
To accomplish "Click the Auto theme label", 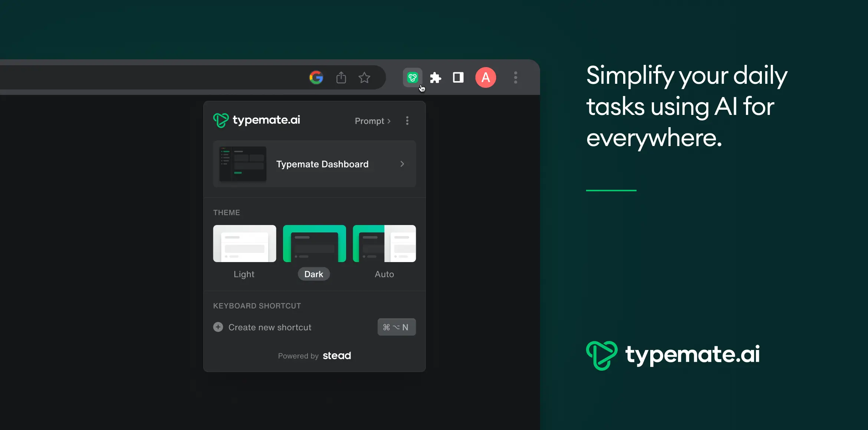I will [384, 274].
